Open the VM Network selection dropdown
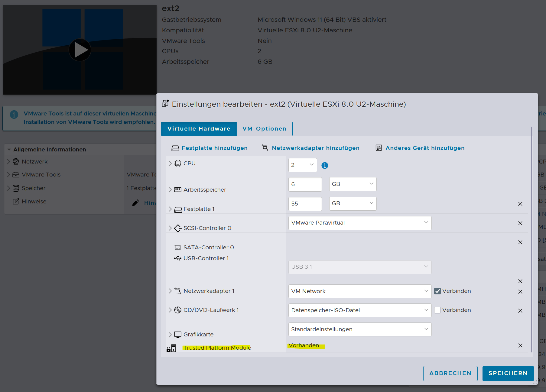This screenshot has height=392, width=546. 360,291
